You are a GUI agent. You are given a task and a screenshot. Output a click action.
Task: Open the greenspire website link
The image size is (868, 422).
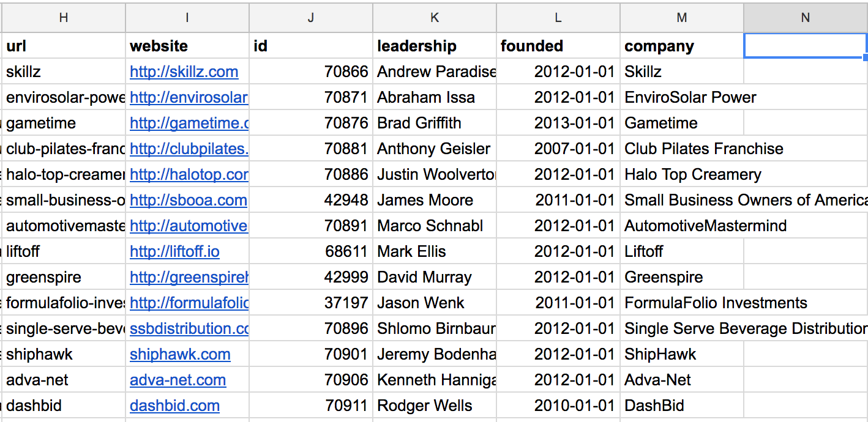click(189, 277)
